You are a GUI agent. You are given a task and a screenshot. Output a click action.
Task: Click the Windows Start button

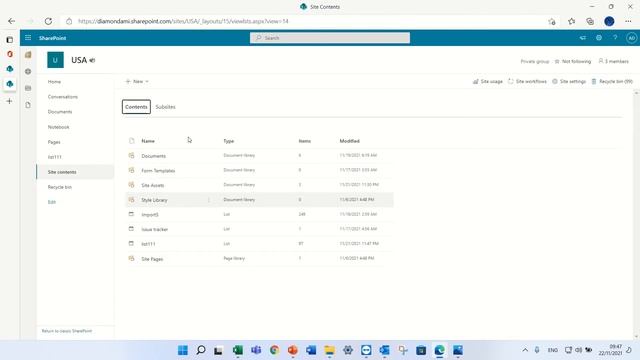pos(183,350)
